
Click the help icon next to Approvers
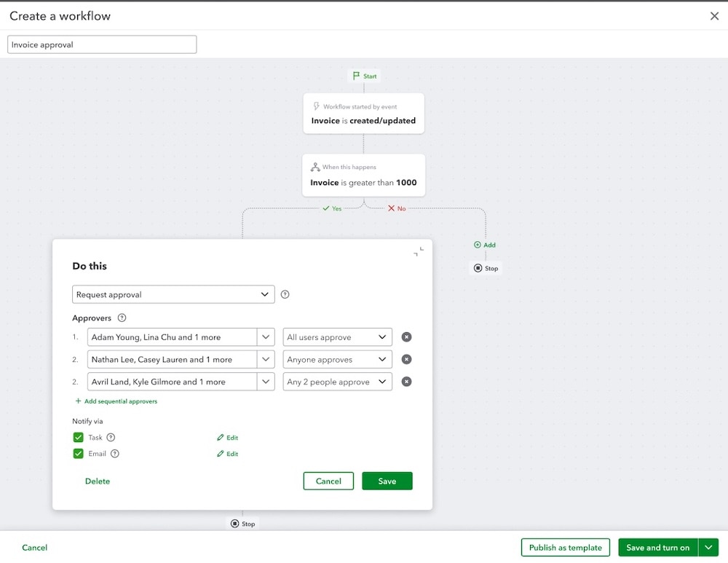click(x=121, y=318)
